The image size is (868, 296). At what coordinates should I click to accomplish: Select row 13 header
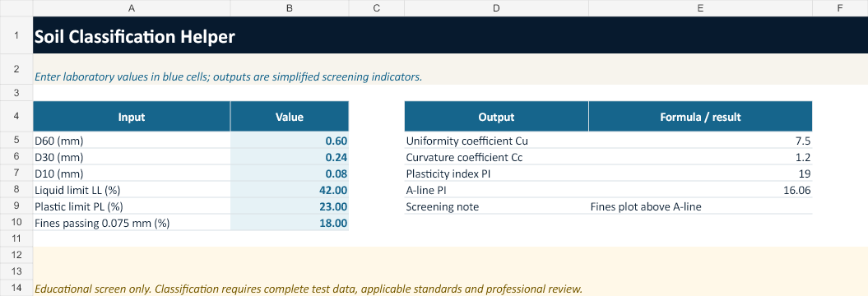(16, 271)
